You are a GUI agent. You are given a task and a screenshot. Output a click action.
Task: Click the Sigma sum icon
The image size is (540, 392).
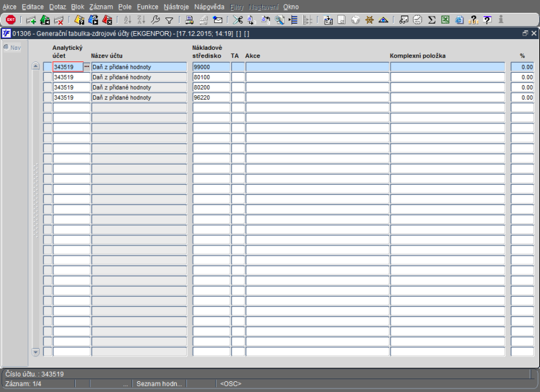(x=431, y=20)
